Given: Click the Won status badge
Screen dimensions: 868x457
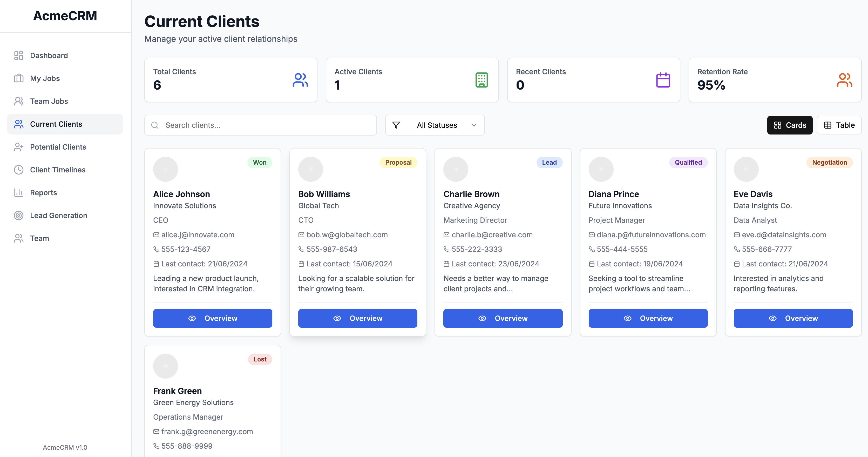Looking at the screenshot, I should (260, 163).
